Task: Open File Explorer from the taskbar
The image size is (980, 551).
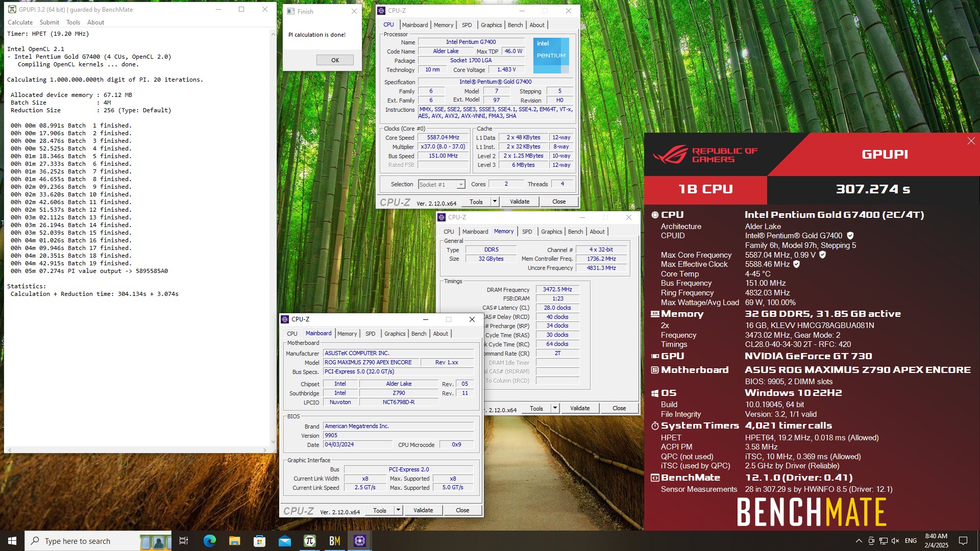Action: coord(234,541)
